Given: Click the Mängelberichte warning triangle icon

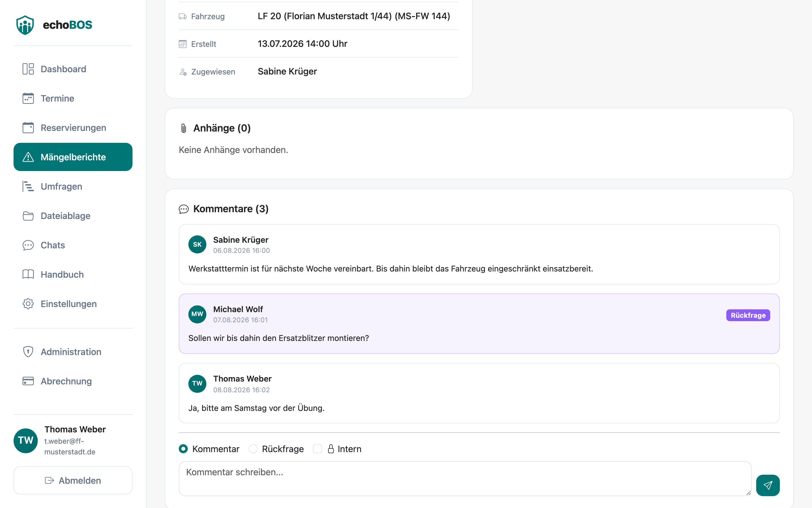Looking at the screenshot, I should (28, 157).
